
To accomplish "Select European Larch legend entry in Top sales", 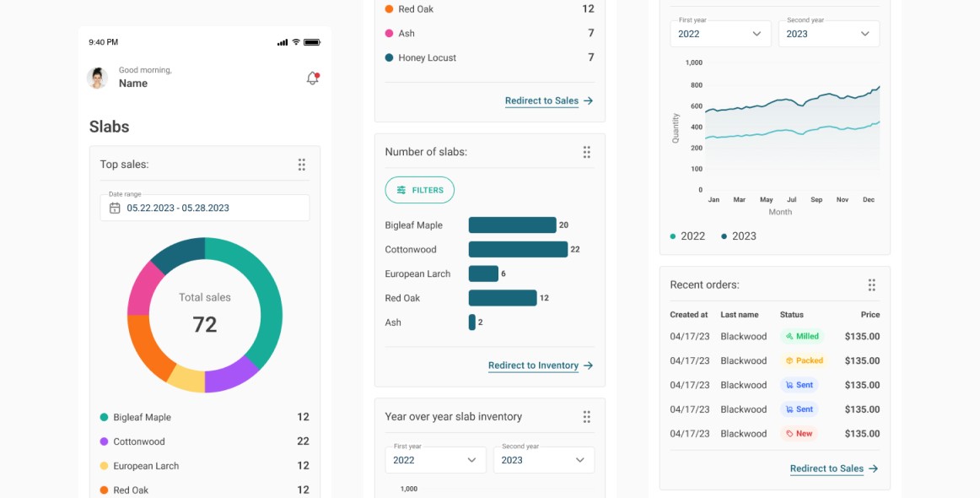I will (205, 466).
